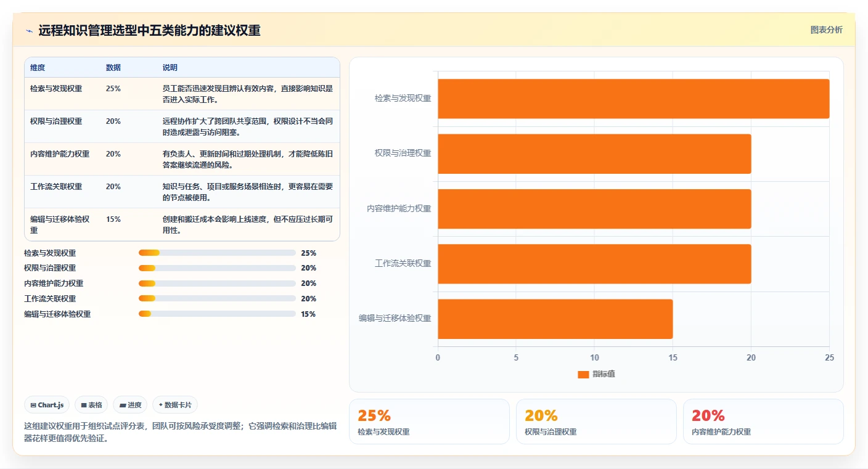Screen dimensions: 868x469
Task: Click the page title 远程知识管理选型中五类能力的建议权重
Action: pyautogui.click(x=150, y=31)
